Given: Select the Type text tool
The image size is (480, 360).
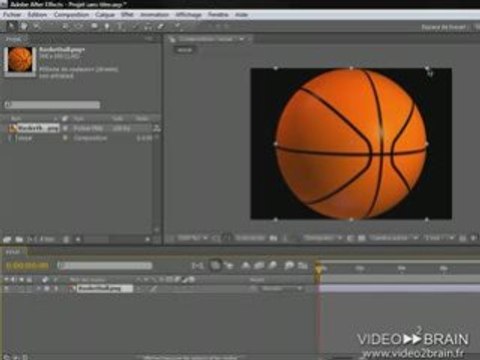Looking at the screenshot, I should [120, 26].
